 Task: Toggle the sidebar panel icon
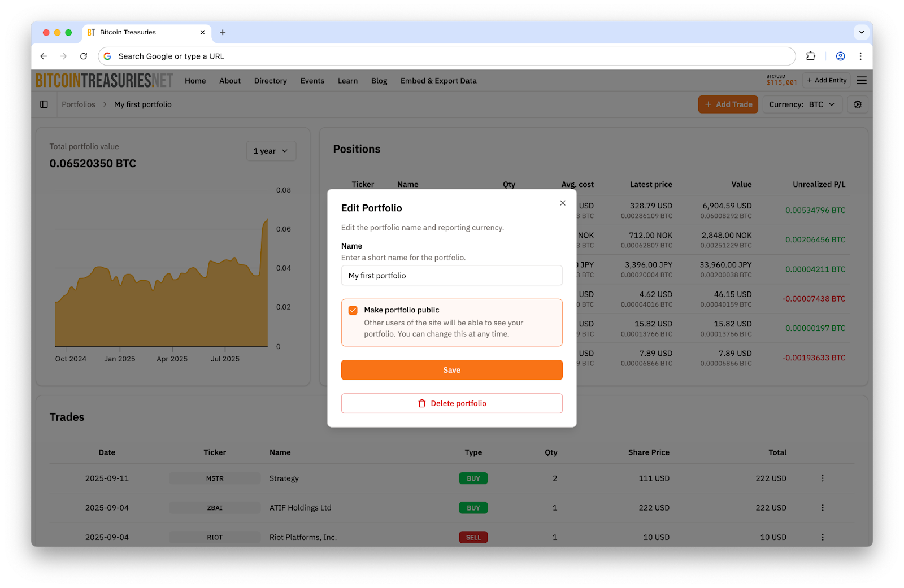tap(44, 104)
